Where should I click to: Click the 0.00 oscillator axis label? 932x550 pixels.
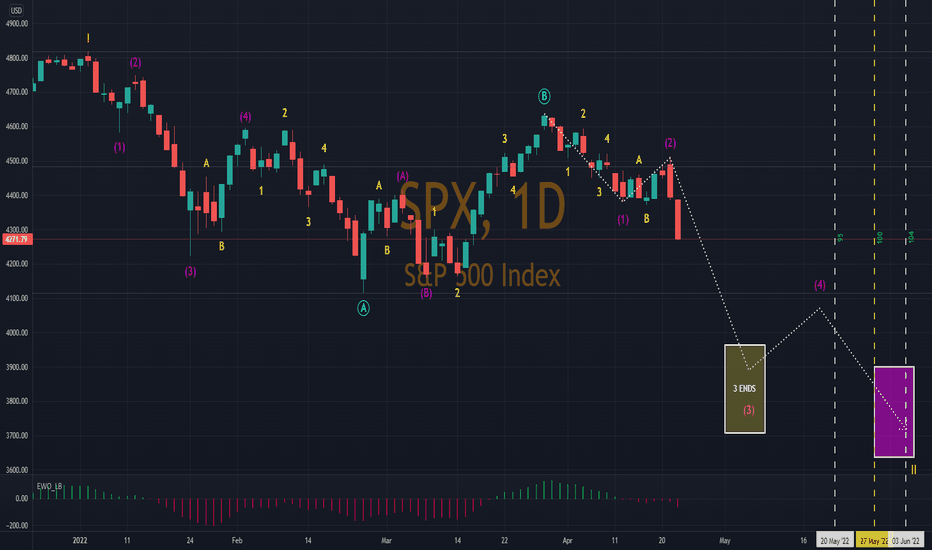[21, 499]
